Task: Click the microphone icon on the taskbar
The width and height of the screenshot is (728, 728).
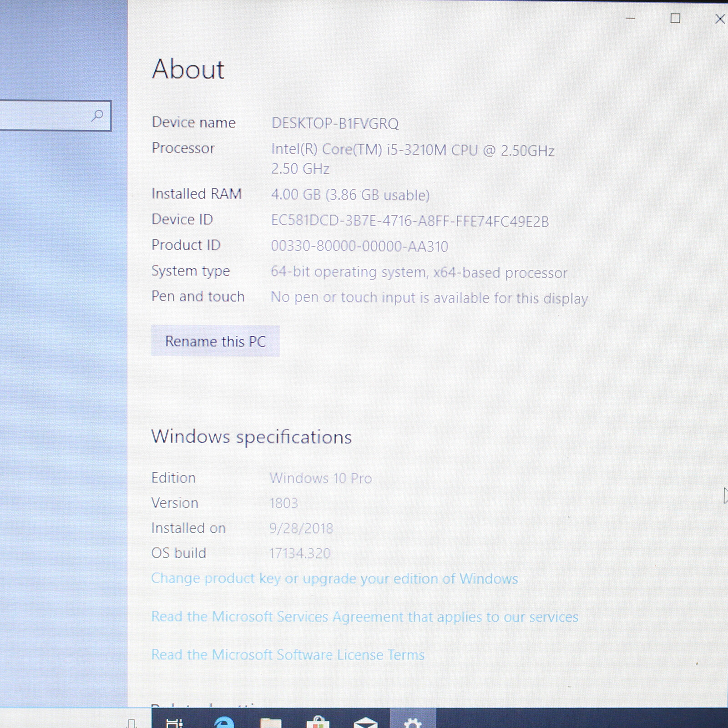Action: pos(131,723)
